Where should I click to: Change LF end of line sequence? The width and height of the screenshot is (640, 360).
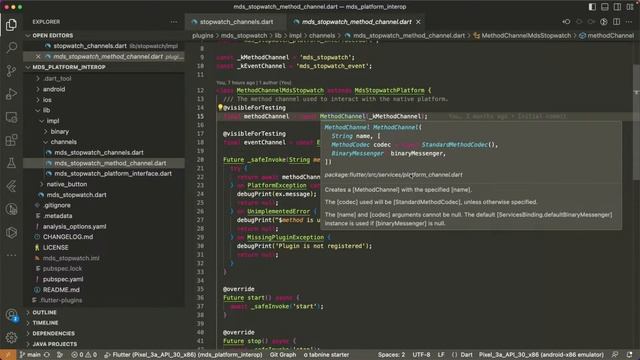point(441,355)
